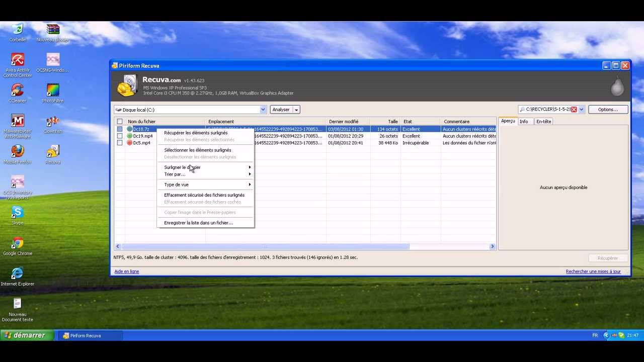
Task: Launch Internet Explorer desktop icon
Action: pyautogui.click(x=18, y=277)
